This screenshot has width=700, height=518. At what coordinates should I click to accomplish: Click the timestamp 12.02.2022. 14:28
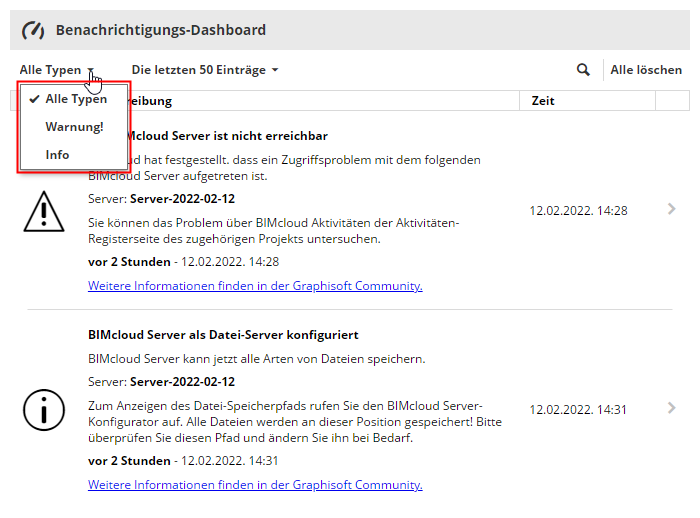[578, 210]
